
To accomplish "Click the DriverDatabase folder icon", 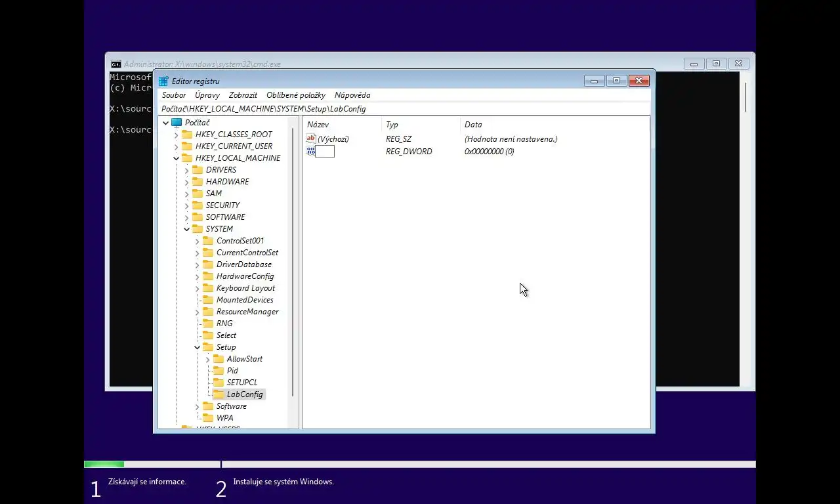I will [208, 264].
